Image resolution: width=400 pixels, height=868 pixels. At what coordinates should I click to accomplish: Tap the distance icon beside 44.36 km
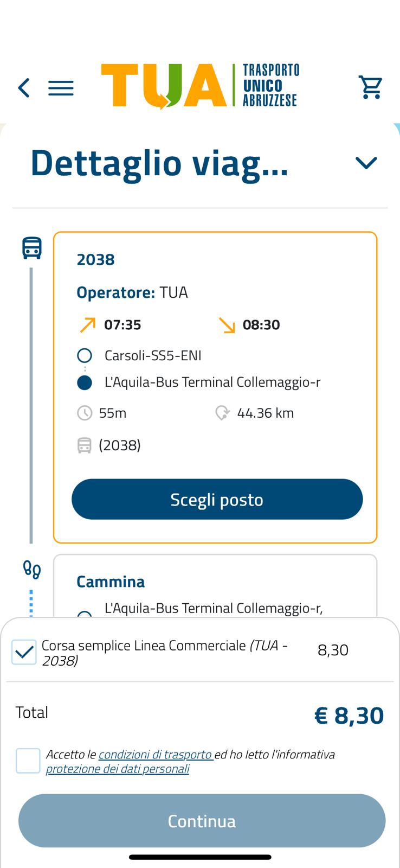[x=222, y=413]
